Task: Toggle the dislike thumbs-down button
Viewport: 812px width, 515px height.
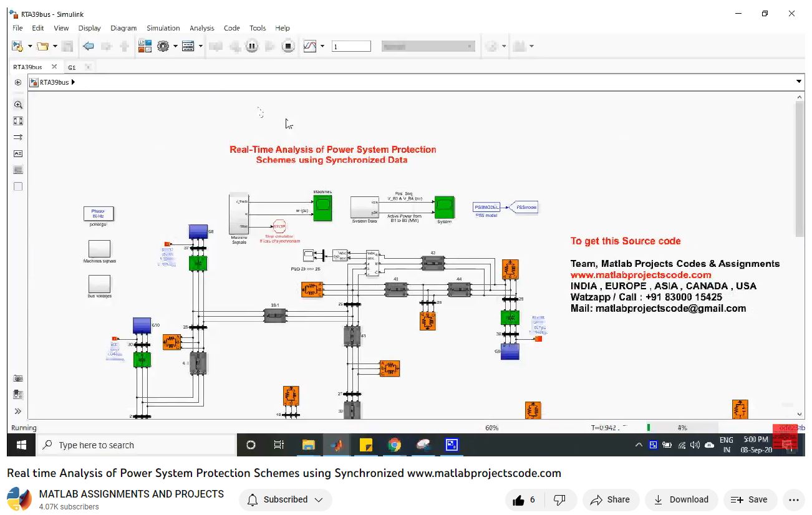Action: click(x=559, y=499)
